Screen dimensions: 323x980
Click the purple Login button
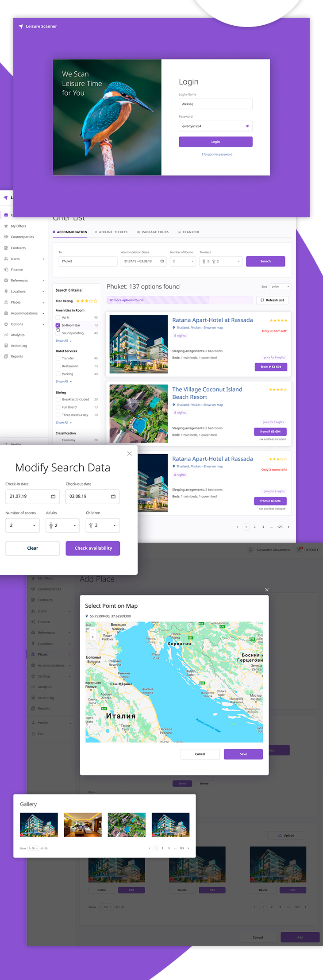pos(215,142)
